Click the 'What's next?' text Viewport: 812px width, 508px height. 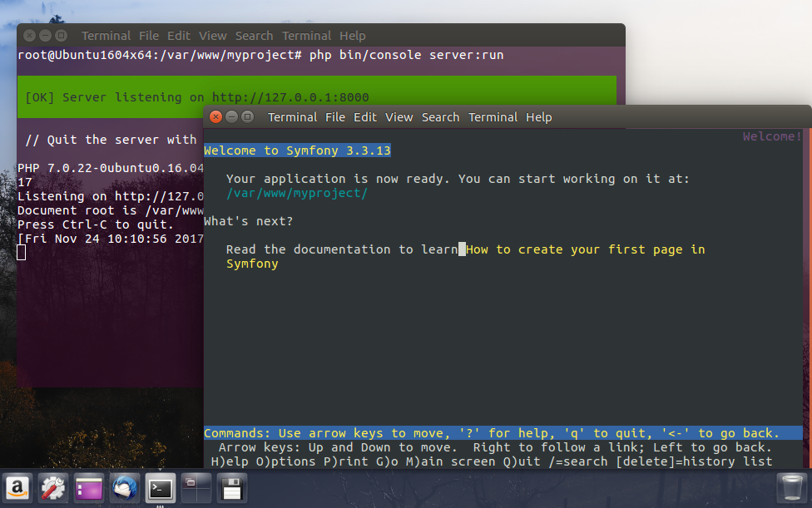pos(248,221)
